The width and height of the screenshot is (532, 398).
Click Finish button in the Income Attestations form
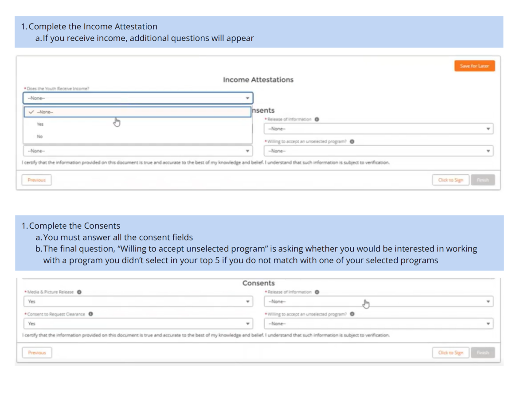[x=483, y=180]
